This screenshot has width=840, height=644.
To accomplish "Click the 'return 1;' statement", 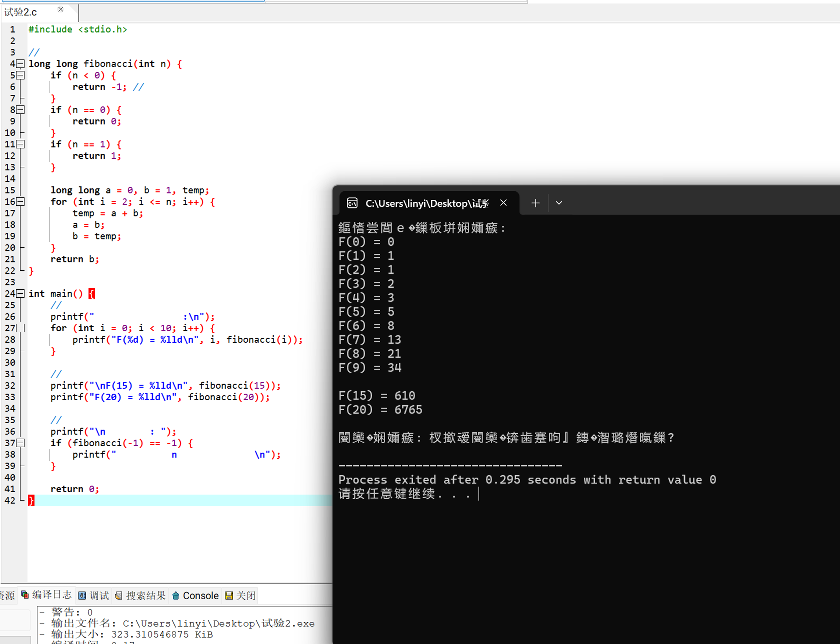I will click(x=97, y=156).
